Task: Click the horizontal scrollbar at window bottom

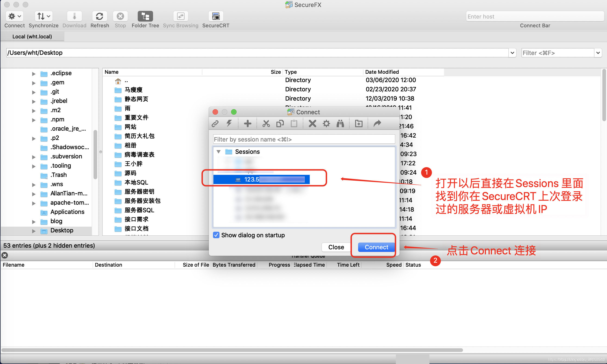Action: 232,350
